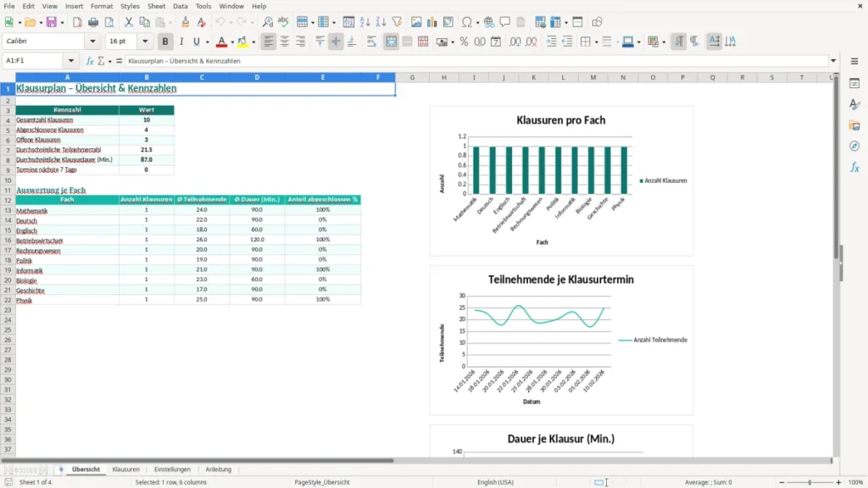Open sidebar Functions fx panel
The width and height of the screenshot is (868, 488).
[854, 167]
